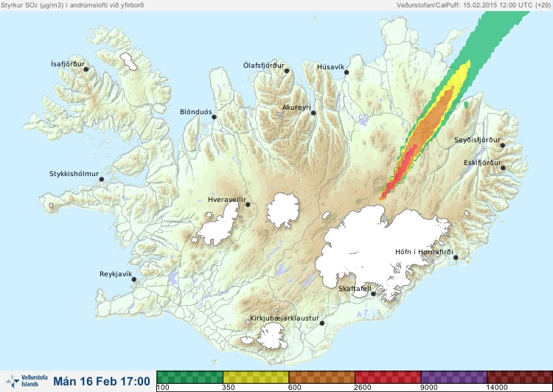Click the Hveravellir marker dot

(248, 204)
